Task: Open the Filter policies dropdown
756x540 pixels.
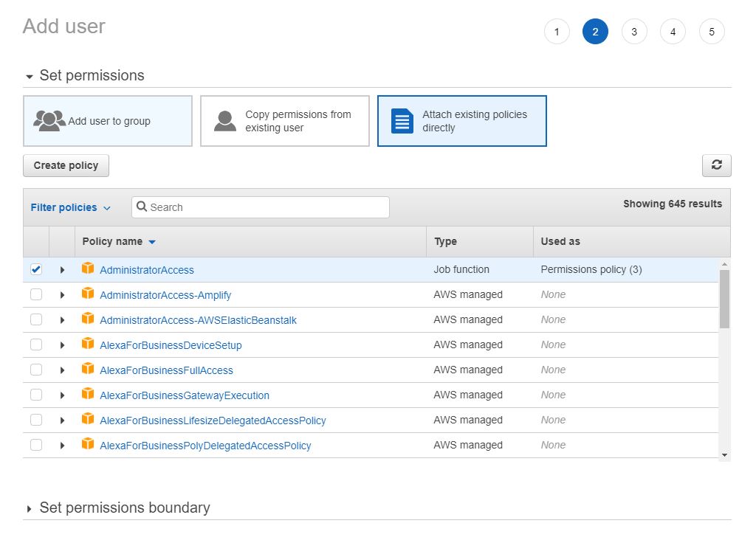Action: point(70,207)
